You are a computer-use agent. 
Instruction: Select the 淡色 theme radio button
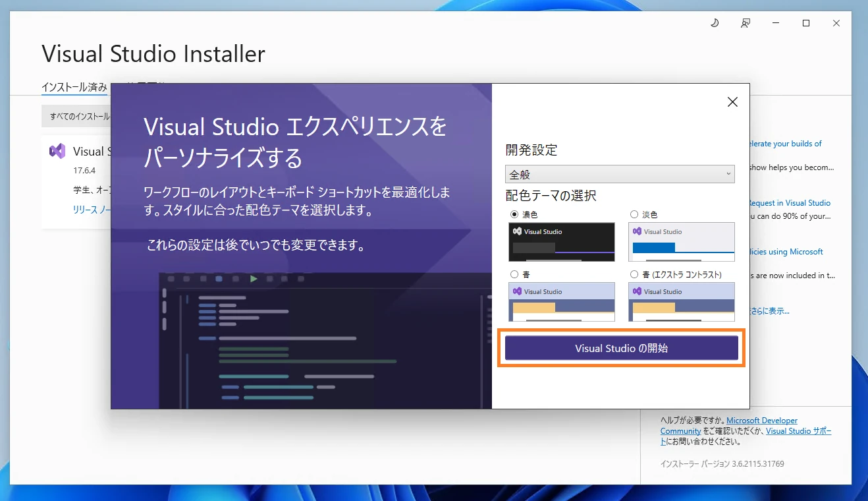coord(634,214)
